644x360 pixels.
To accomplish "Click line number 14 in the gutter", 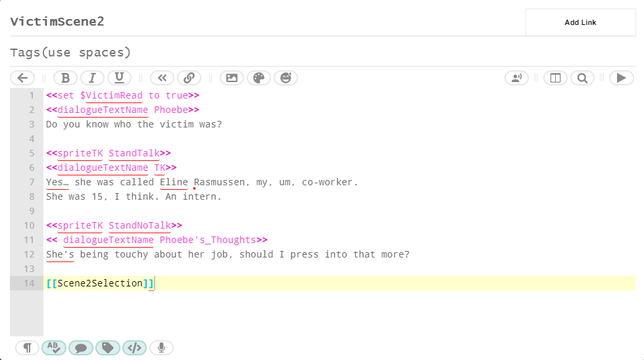I will [x=29, y=283].
